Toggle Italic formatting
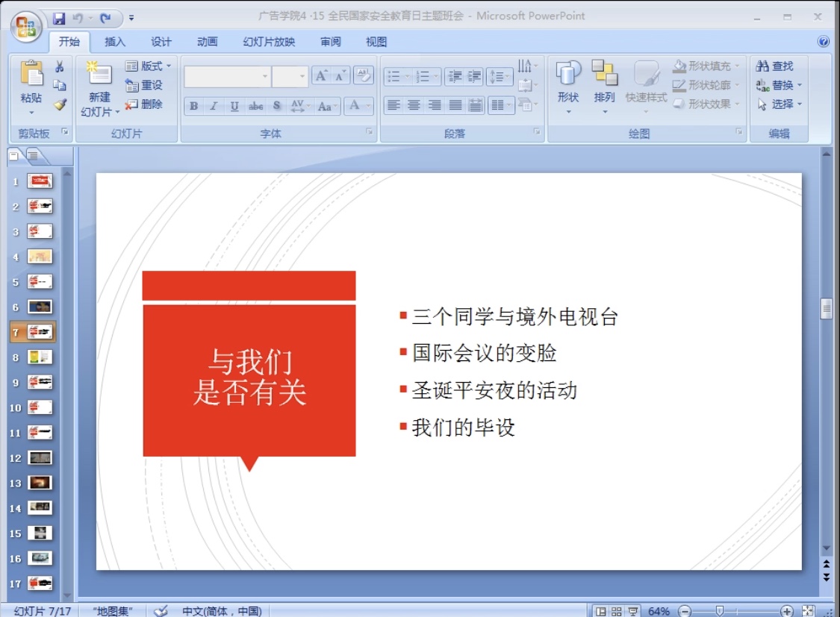840x617 pixels. pos(214,106)
